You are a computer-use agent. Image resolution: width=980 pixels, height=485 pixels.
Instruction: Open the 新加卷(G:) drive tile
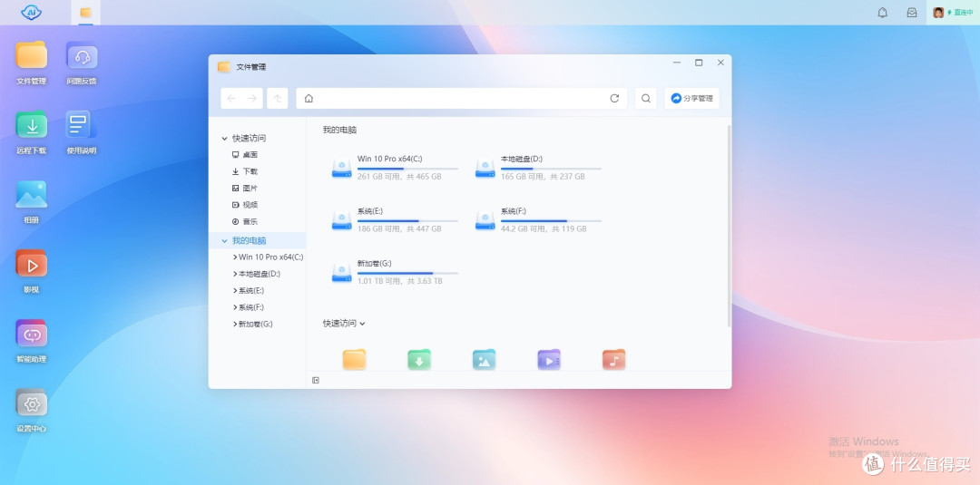395,273
